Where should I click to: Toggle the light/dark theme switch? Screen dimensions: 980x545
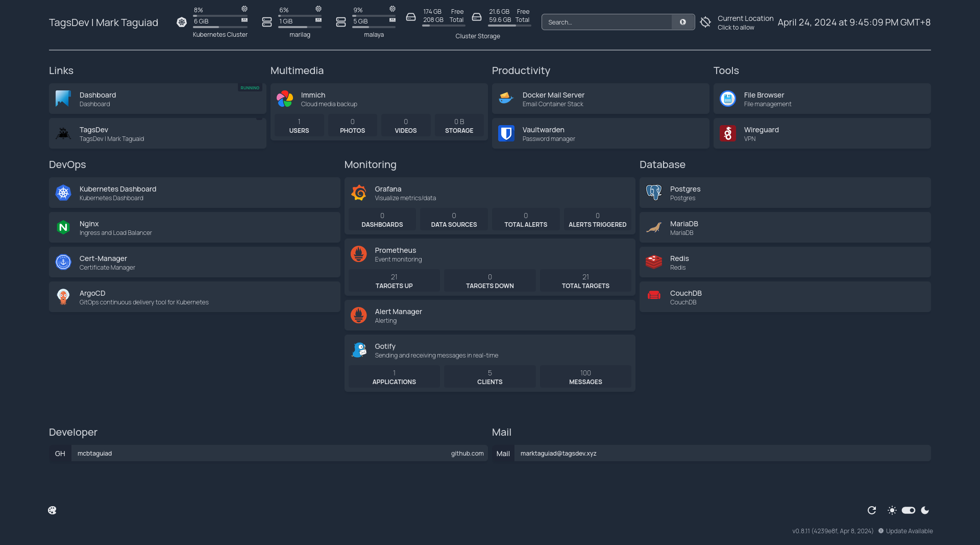[x=909, y=510]
